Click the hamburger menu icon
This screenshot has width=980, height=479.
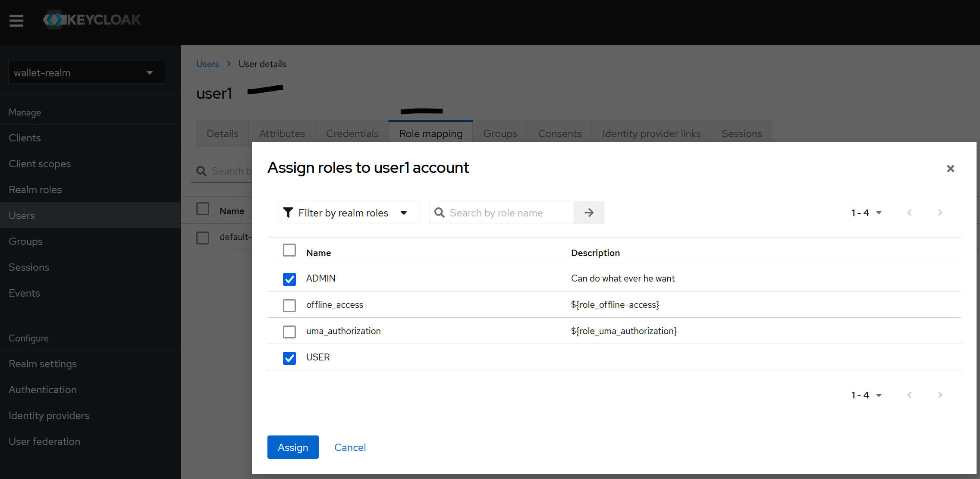pyautogui.click(x=16, y=20)
